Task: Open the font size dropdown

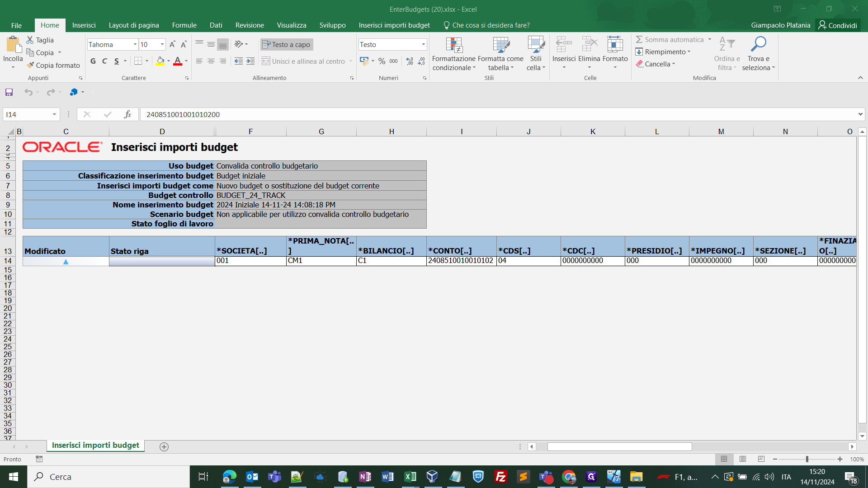Action: coord(162,44)
